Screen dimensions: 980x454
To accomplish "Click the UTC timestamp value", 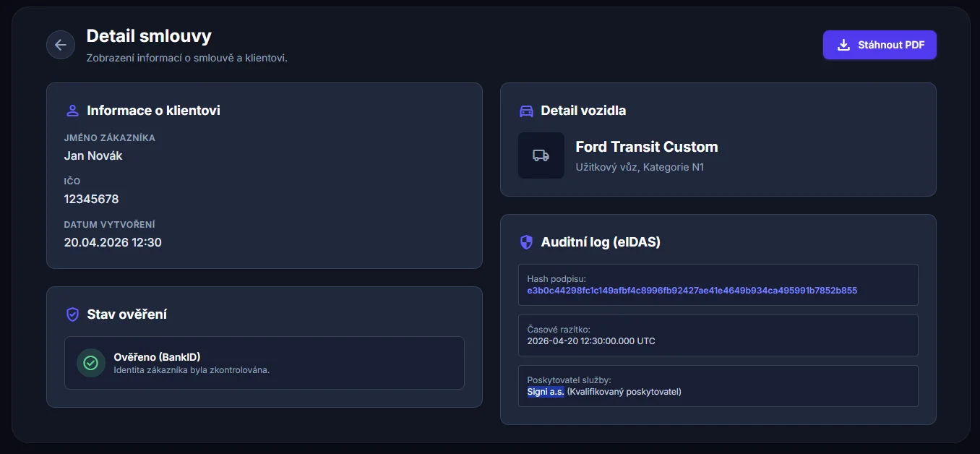I will click(x=591, y=341).
